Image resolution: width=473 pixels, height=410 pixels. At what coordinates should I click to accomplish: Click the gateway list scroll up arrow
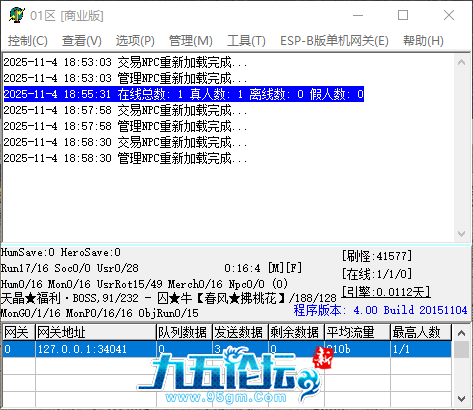(x=461, y=333)
